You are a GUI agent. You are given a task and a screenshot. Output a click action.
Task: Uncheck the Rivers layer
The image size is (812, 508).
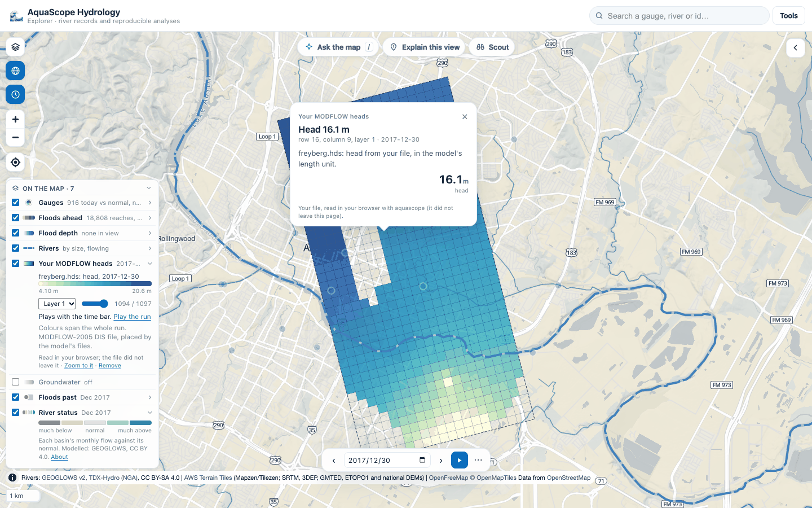point(16,248)
